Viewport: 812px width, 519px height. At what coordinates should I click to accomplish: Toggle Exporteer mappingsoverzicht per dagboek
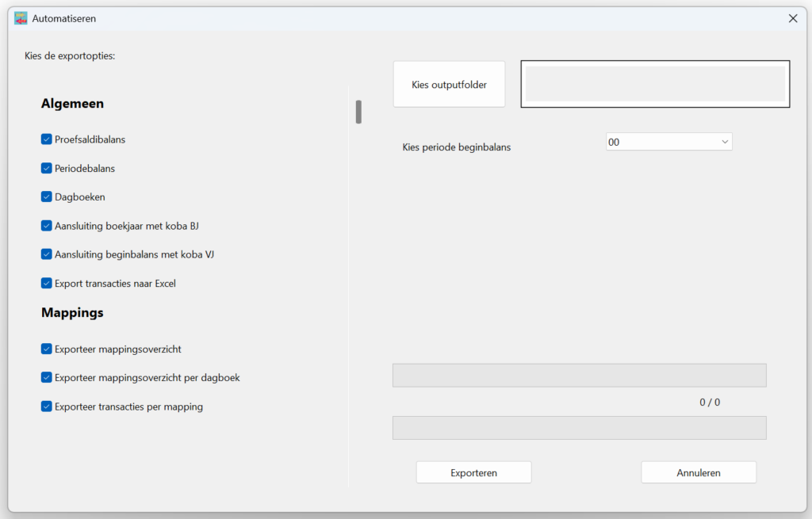tap(47, 378)
